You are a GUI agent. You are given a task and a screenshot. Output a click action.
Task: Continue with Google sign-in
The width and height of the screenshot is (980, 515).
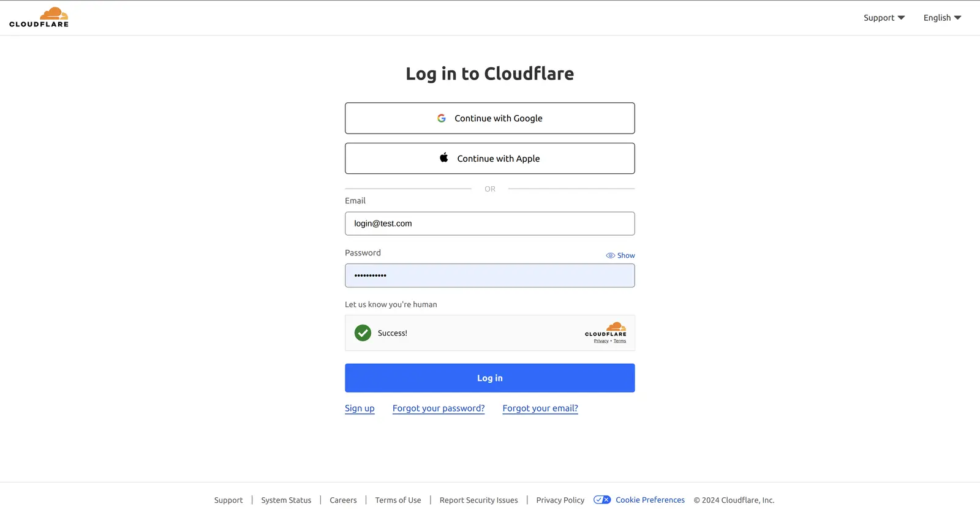click(x=490, y=118)
